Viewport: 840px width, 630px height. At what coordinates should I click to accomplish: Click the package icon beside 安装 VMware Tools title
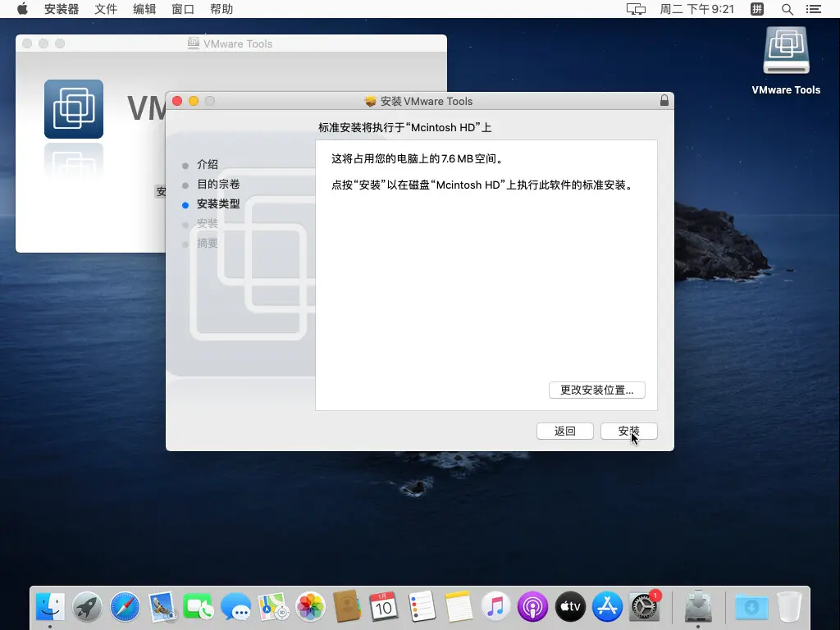(370, 101)
